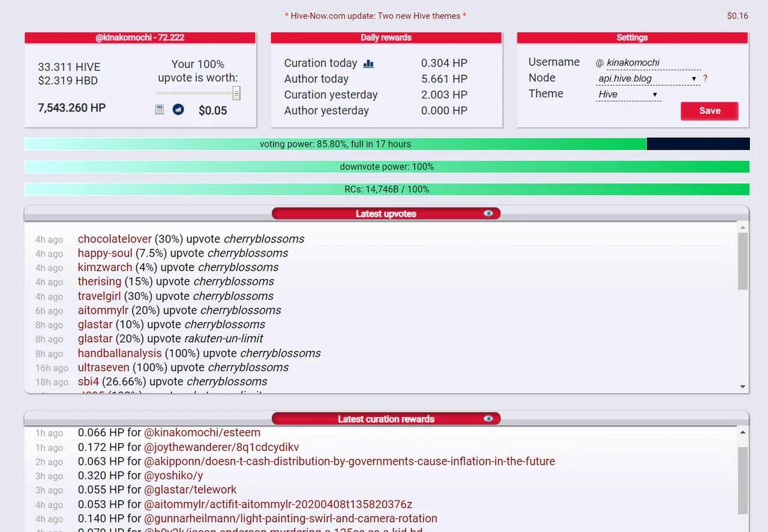Click cherryblossoms in the chocolatelover row
This screenshot has height=532, width=768.
(x=264, y=239)
